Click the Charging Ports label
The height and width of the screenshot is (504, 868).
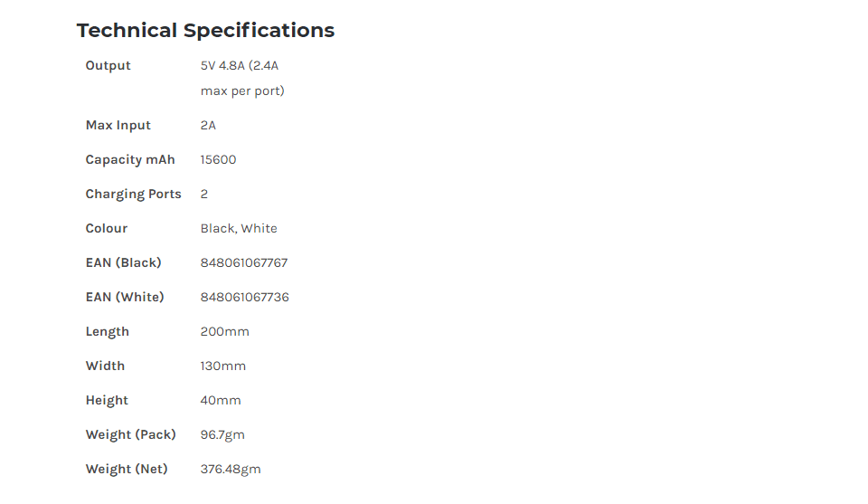[x=134, y=194]
